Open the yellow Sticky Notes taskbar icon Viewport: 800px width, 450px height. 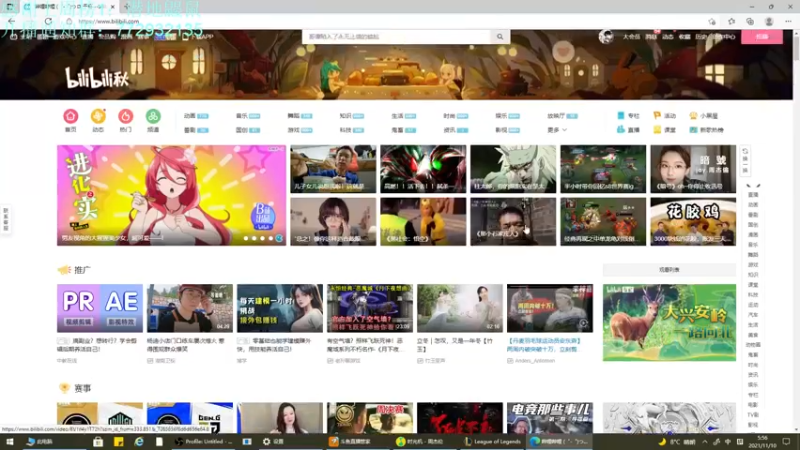click(x=118, y=441)
